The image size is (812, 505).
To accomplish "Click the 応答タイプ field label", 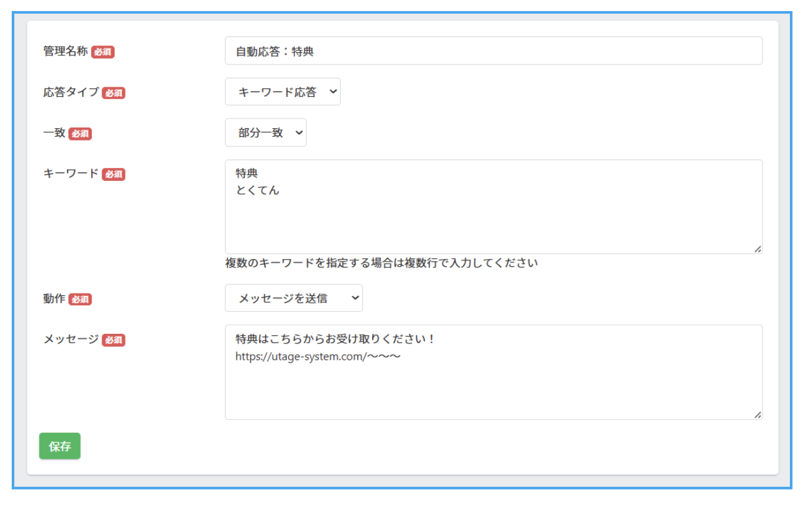I will [x=71, y=92].
